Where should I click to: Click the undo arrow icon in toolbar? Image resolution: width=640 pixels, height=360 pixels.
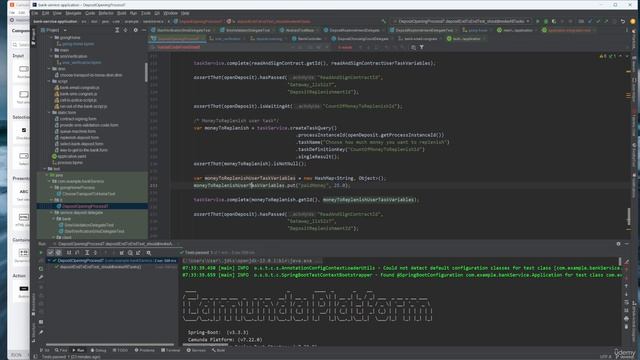point(623,21)
